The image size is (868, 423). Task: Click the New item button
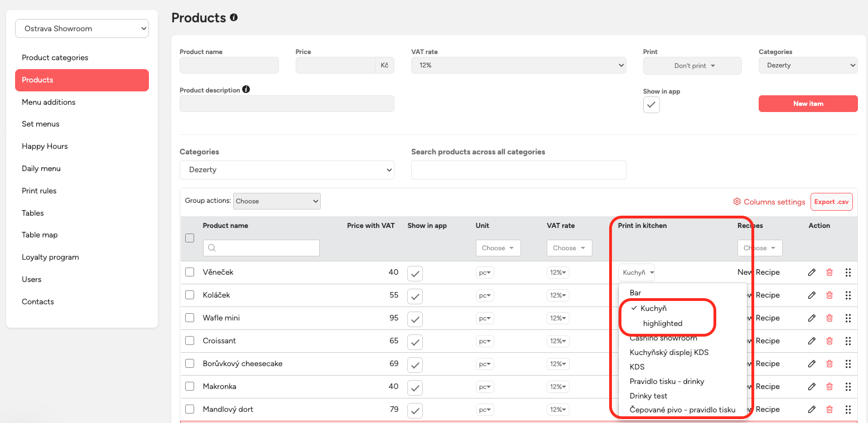(808, 104)
